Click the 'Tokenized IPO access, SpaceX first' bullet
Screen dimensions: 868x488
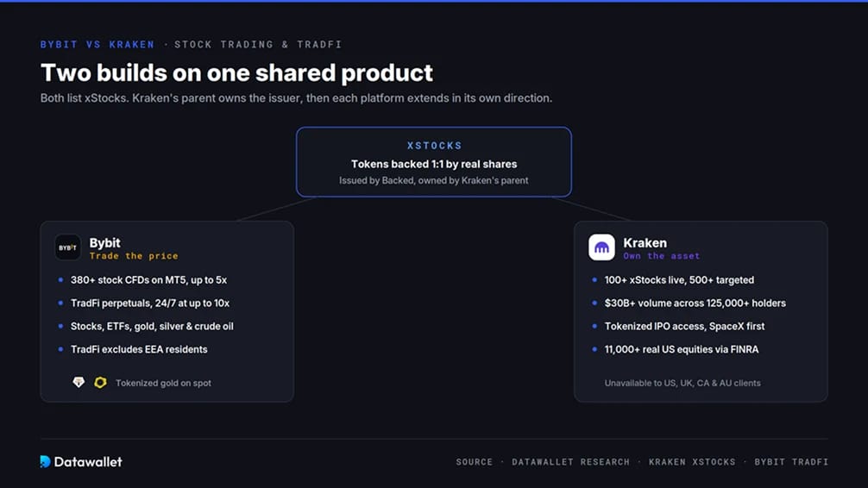684,327
